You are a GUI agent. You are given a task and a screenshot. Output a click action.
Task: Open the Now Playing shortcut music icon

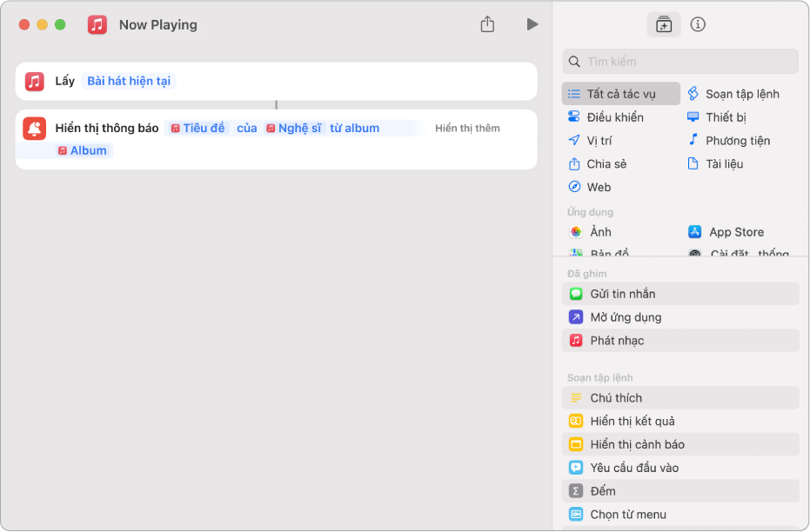pyautogui.click(x=97, y=24)
